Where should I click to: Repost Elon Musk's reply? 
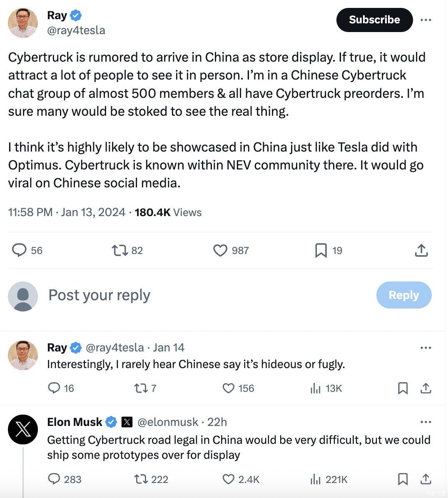click(x=141, y=479)
